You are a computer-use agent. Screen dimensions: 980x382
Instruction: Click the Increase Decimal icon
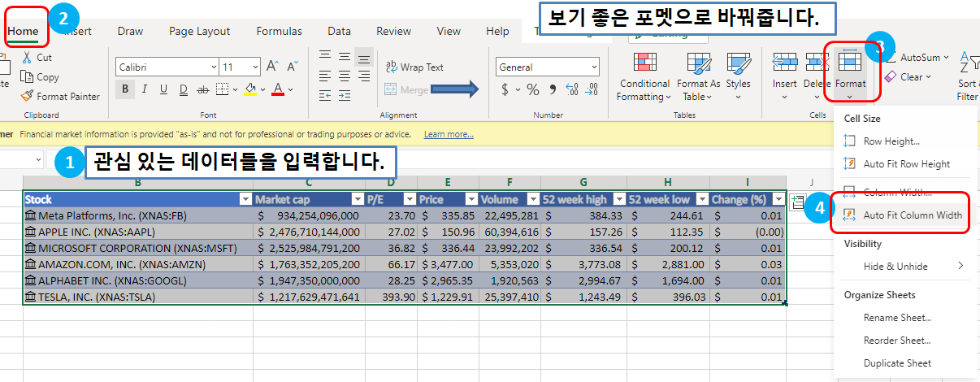pos(571,89)
